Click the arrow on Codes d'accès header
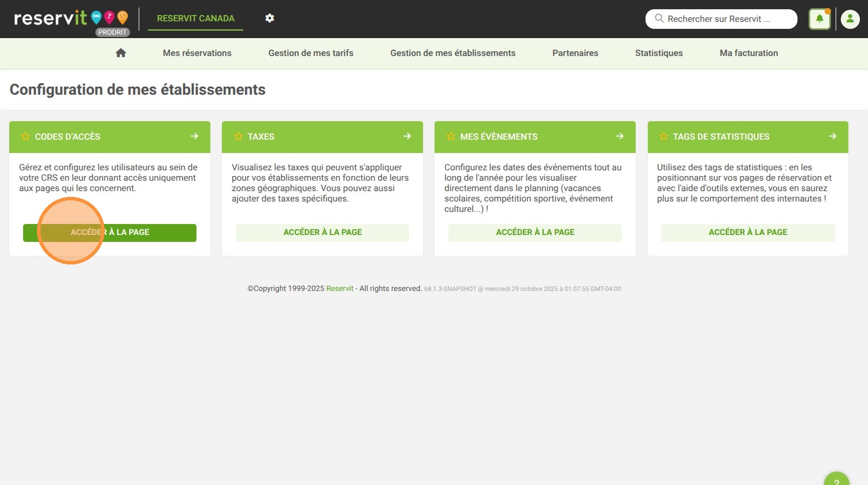Image resolution: width=868 pixels, height=485 pixels. coord(194,136)
